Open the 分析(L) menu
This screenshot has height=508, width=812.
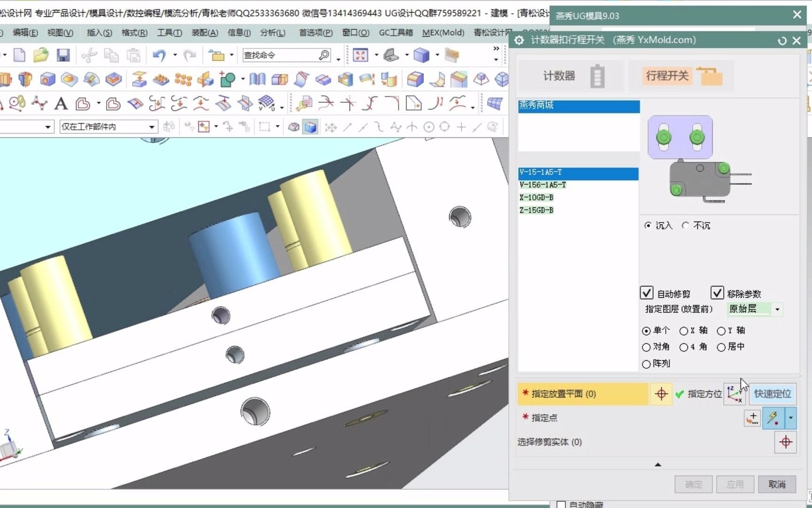(273, 32)
